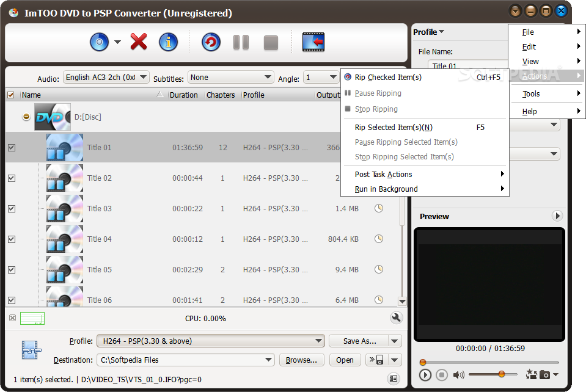Show the DVD info icon
This screenshot has width=586, height=392.
(x=169, y=42)
